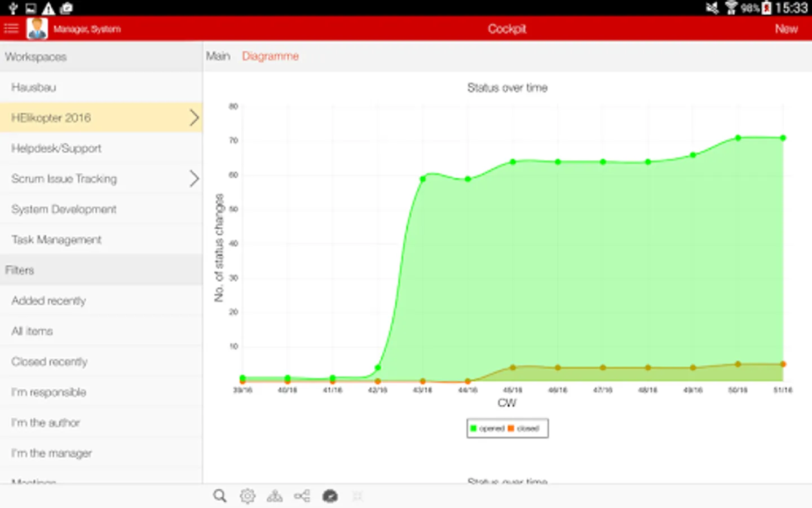This screenshot has width=812, height=508.
Task: Click the Workspaces section header
Action: click(x=101, y=56)
